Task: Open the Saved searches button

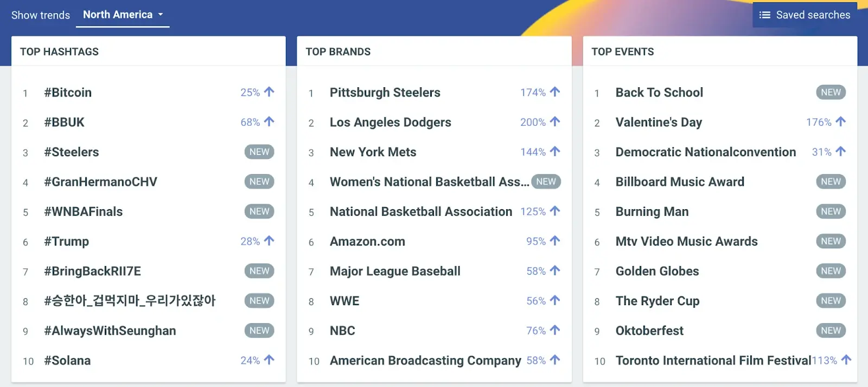Action: coord(805,15)
